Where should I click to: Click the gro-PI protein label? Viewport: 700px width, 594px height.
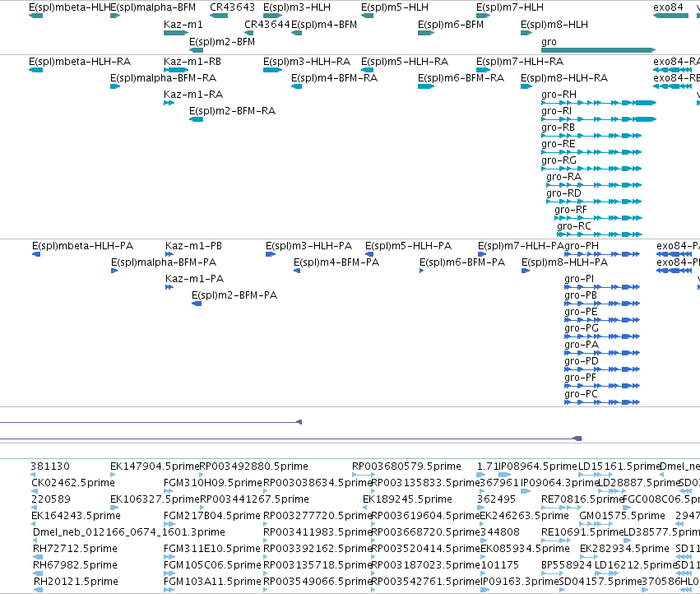tap(579, 279)
